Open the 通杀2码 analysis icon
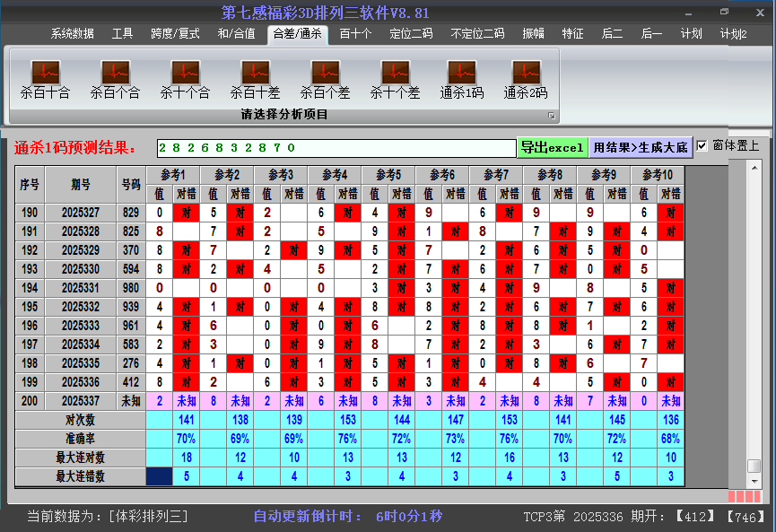This screenshot has width=776, height=532. click(525, 80)
